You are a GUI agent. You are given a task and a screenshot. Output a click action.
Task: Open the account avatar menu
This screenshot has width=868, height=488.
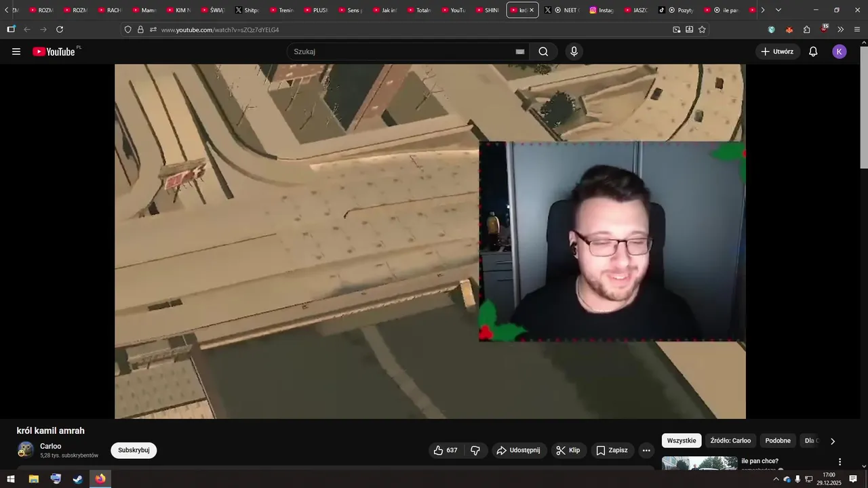[x=840, y=52]
